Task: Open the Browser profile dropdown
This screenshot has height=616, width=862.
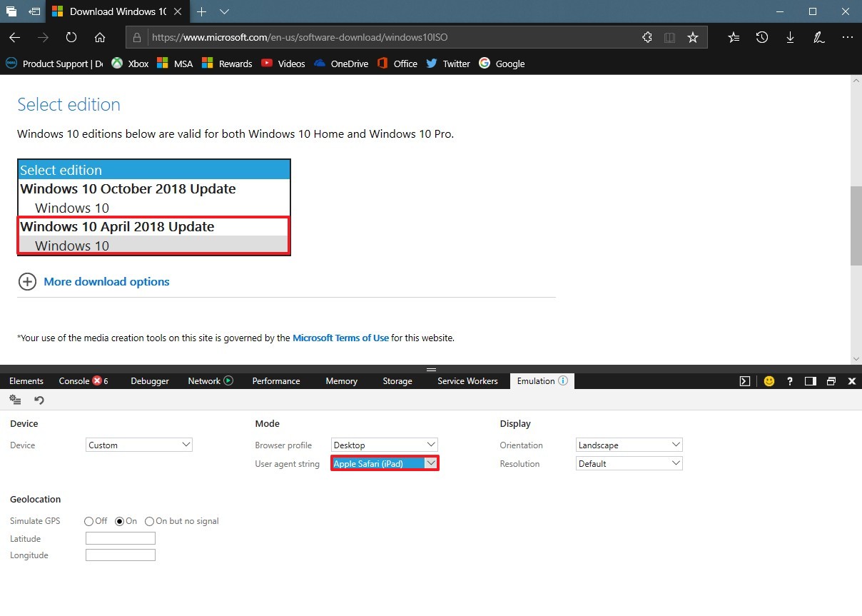Action: pos(384,444)
